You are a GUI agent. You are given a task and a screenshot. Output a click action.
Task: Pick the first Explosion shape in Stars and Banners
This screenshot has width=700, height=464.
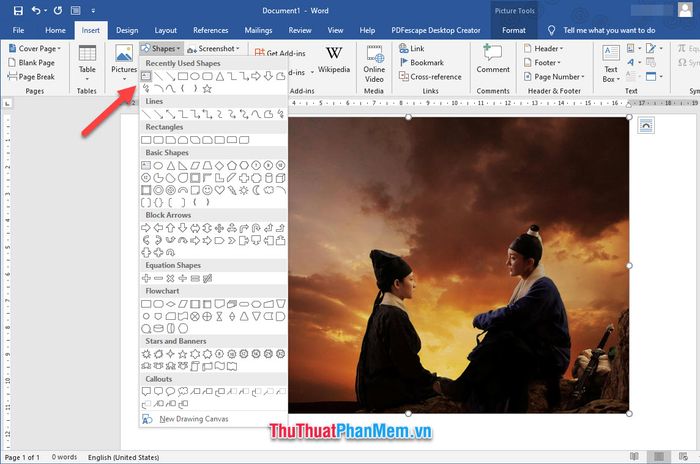[x=146, y=354]
